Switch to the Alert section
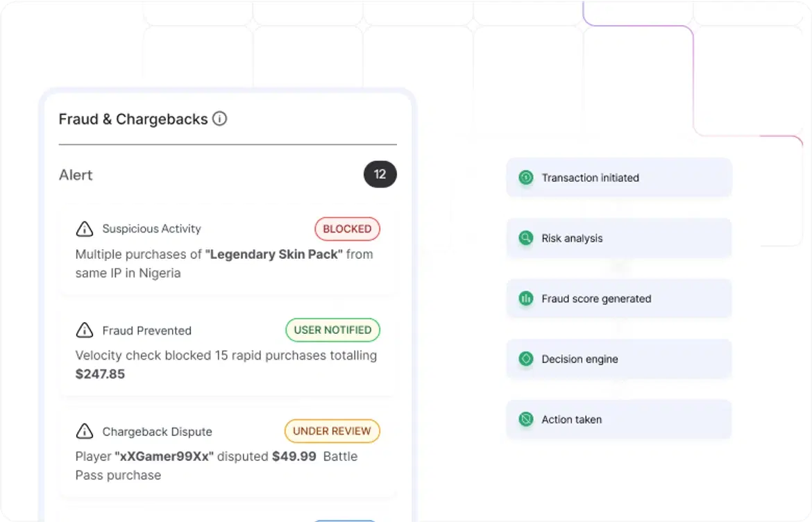The image size is (812, 522). [x=76, y=175]
